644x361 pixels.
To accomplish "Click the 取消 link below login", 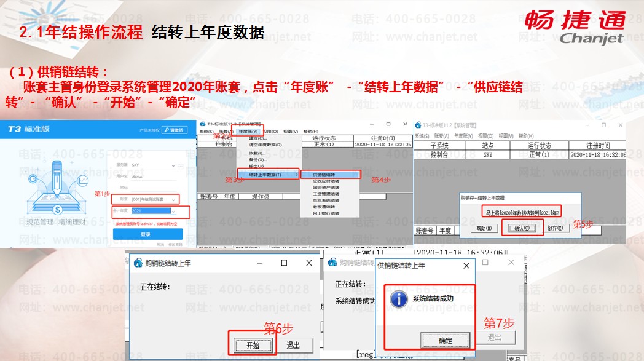I will tap(161, 244).
